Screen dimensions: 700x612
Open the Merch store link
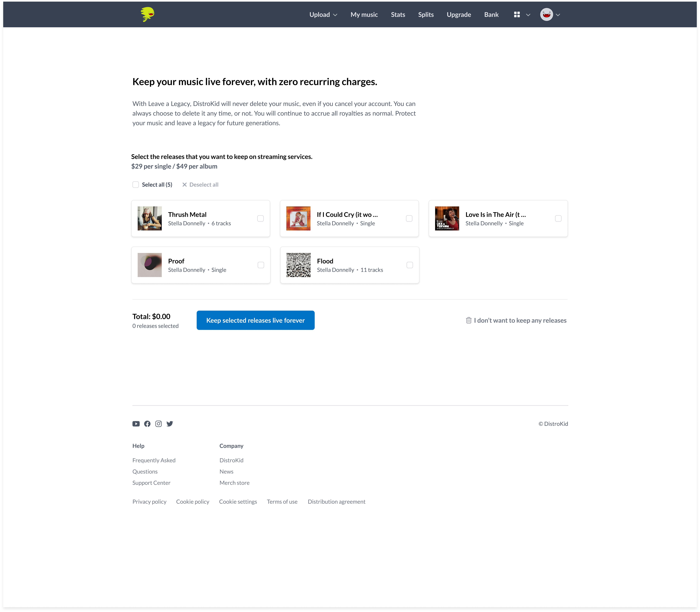(235, 483)
